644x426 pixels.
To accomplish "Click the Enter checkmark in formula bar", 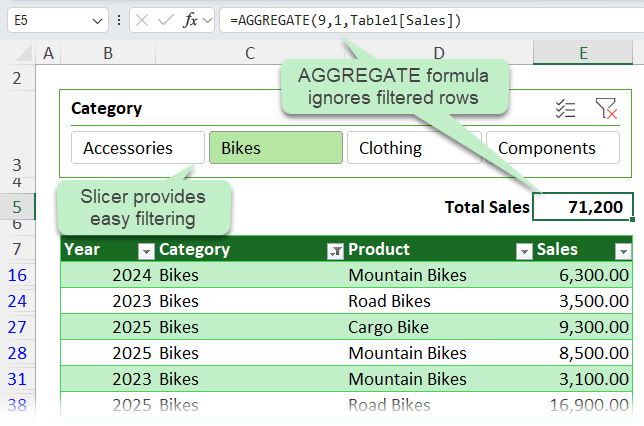I will point(166,19).
